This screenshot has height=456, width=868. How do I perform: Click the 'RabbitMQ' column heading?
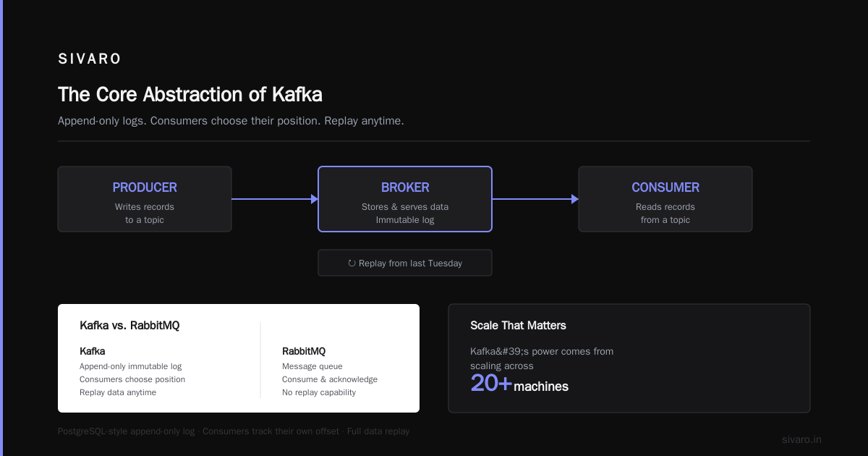point(304,352)
